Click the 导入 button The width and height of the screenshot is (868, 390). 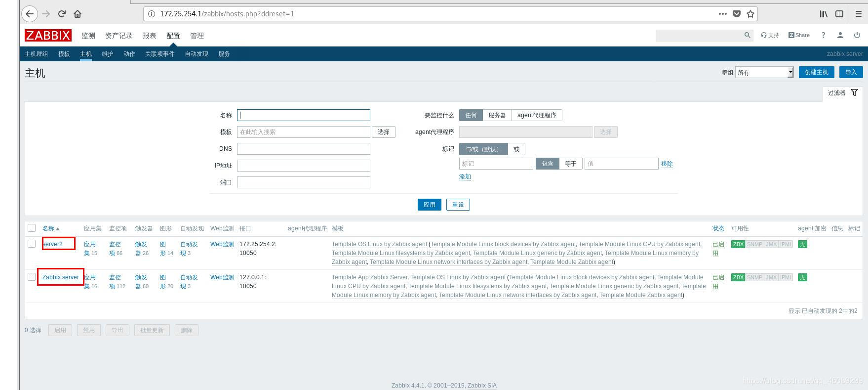point(851,72)
